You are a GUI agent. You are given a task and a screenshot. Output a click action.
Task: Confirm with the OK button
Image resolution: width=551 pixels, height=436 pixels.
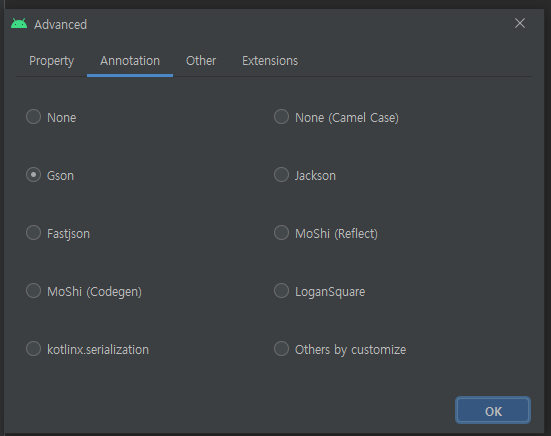point(493,410)
